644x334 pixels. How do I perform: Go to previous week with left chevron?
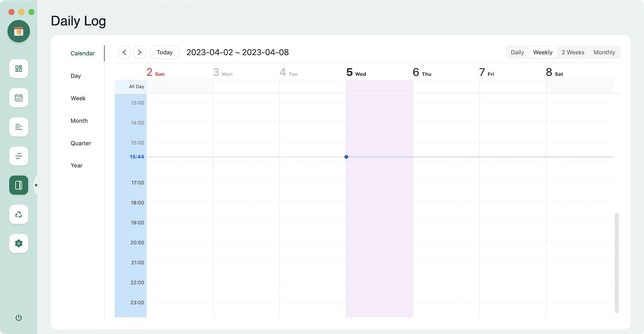coord(125,52)
